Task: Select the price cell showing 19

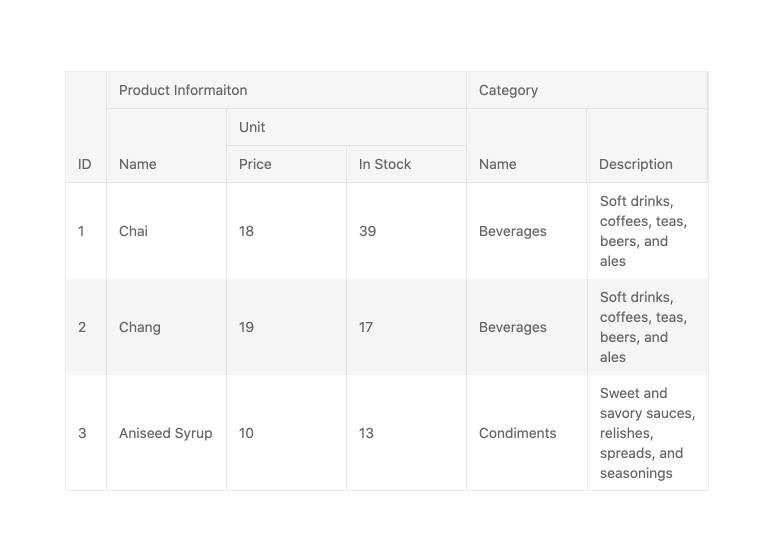Action: (x=246, y=327)
